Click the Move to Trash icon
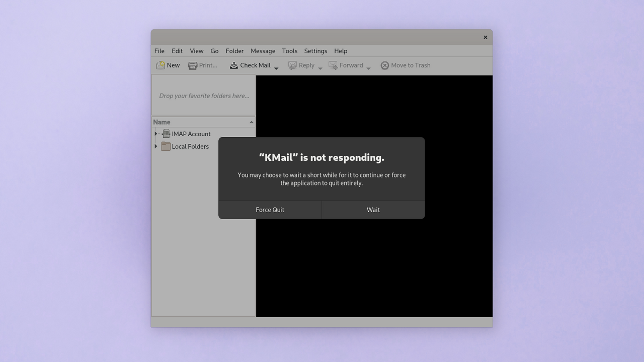This screenshot has height=362, width=644. point(385,65)
